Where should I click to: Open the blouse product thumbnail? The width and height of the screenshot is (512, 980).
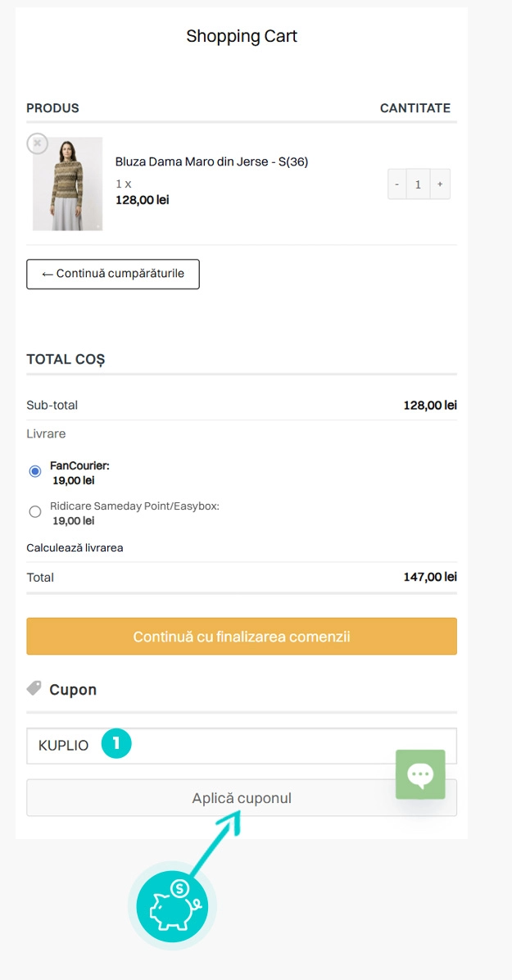tap(67, 184)
